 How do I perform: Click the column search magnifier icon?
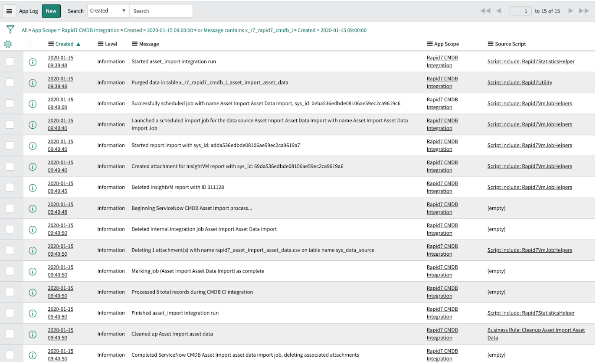pos(29,44)
